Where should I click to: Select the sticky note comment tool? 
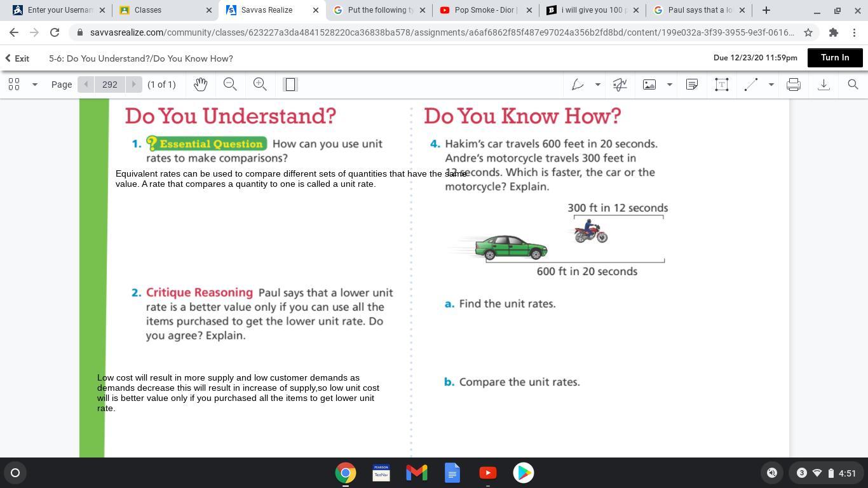(x=692, y=85)
